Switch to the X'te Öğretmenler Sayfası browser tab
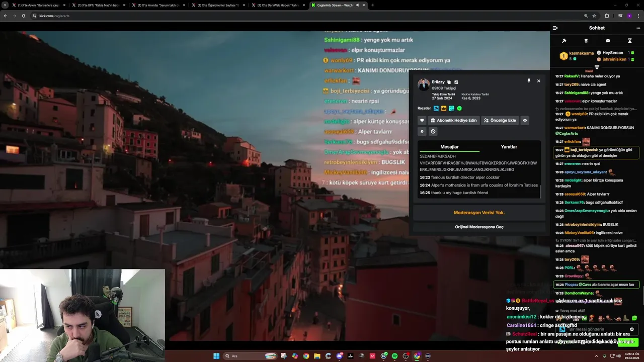Screen dimensions: 644x362 coord(218,5)
